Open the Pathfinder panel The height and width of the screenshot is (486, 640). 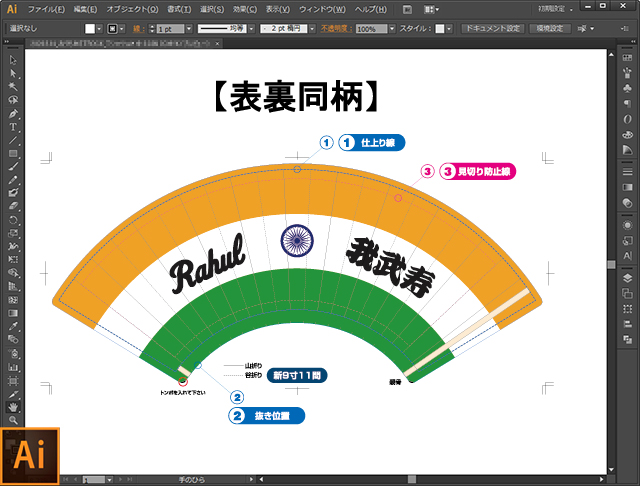pyautogui.click(x=627, y=340)
